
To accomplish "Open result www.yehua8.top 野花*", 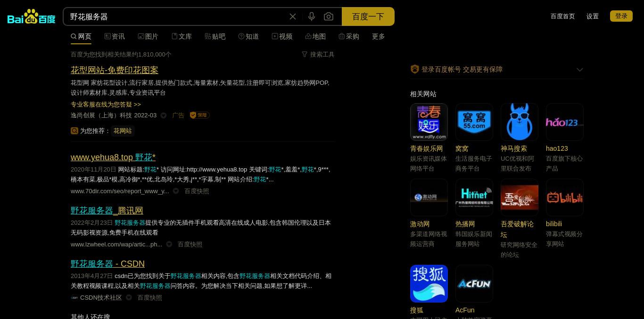I will click(113, 157).
